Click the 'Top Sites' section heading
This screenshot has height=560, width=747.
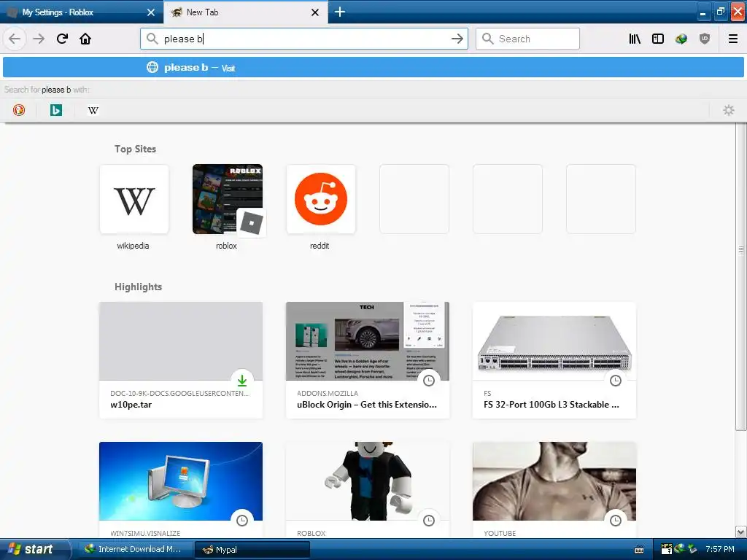tap(135, 149)
